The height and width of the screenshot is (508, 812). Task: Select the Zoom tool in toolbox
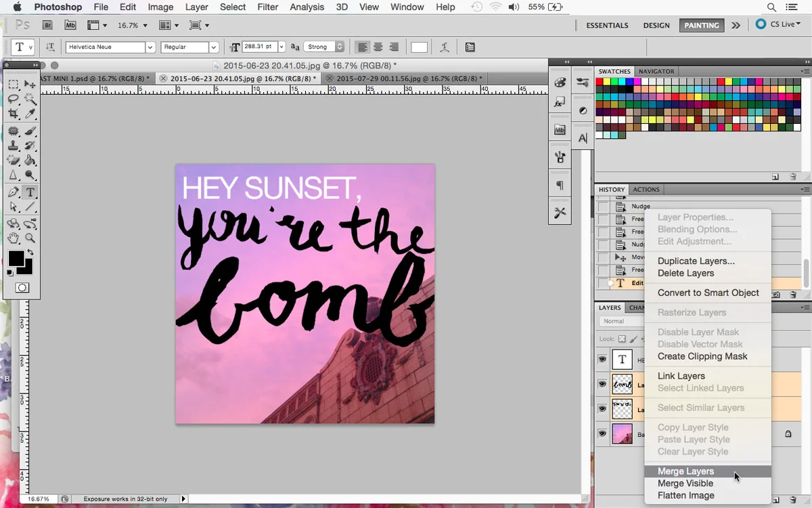[30, 238]
